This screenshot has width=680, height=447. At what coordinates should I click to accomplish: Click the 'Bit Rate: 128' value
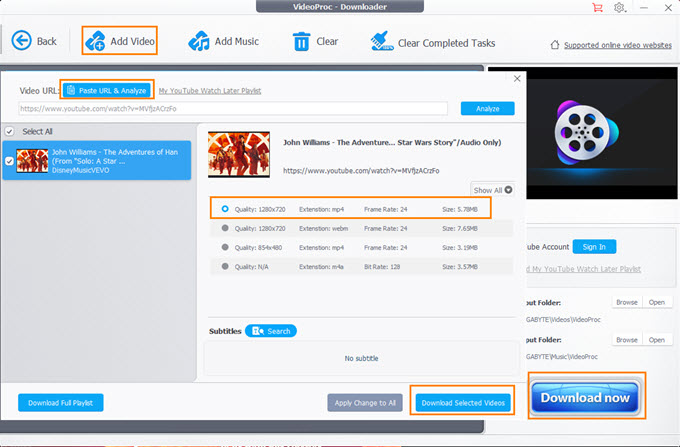382,267
